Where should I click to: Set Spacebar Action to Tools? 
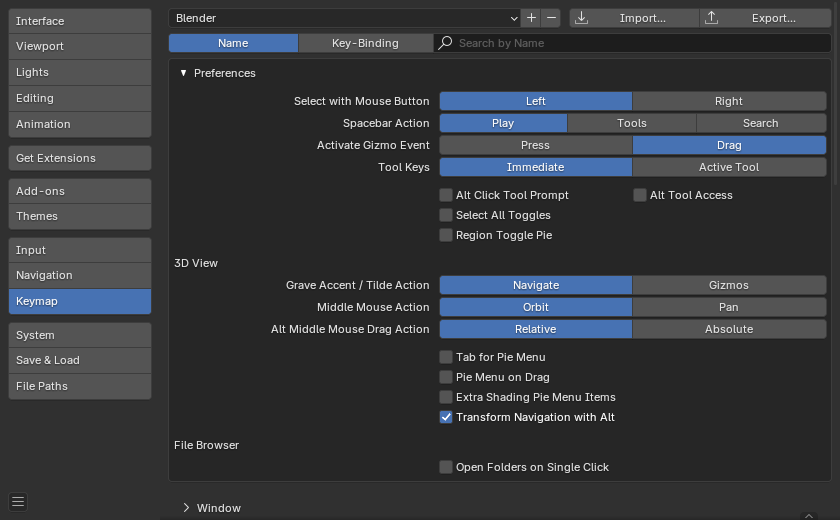pos(632,123)
